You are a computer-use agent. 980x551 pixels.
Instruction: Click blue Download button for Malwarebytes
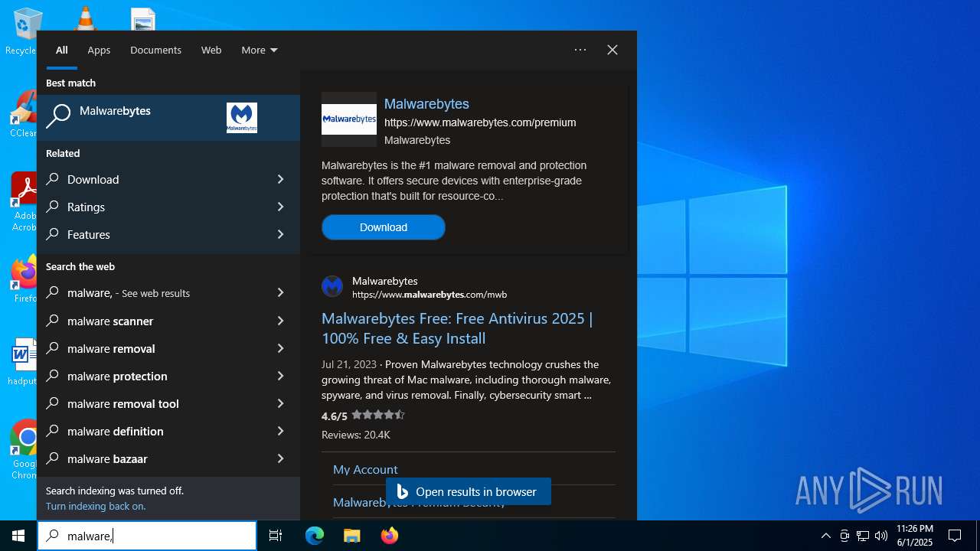[x=384, y=227]
